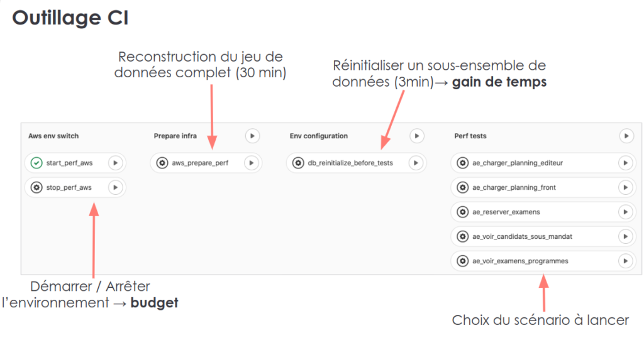Open the ae_reserver_examens job details
Image resolution: width=644 pixels, height=345 pixels.
506,212
